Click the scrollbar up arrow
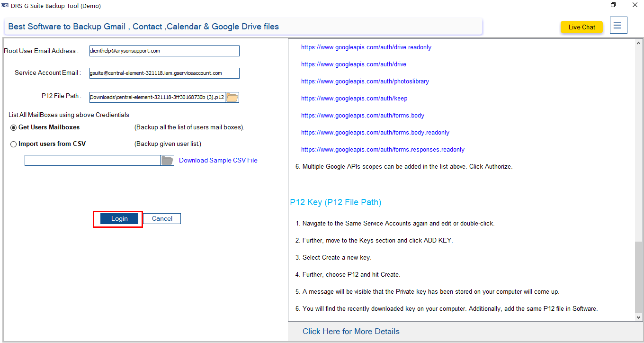The image size is (644, 343). 639,44
